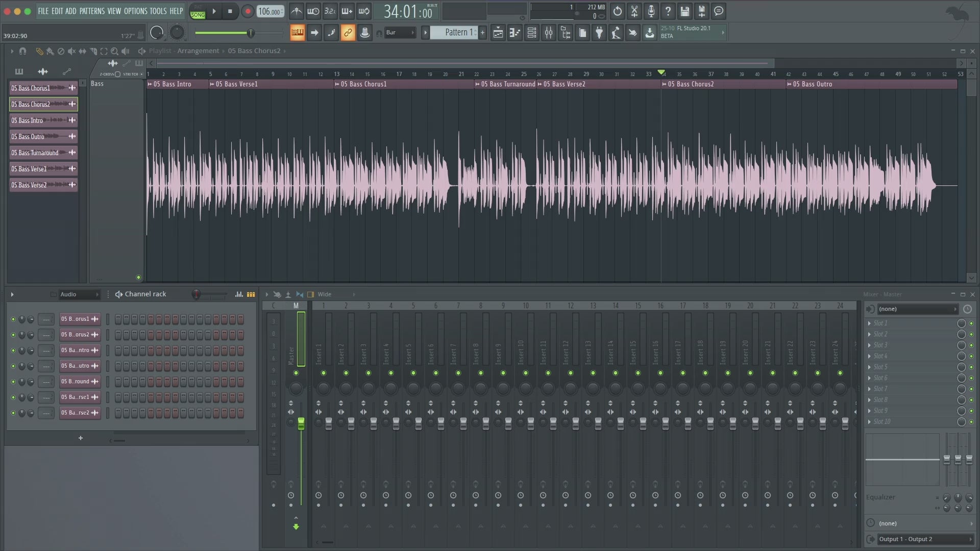The image size is (980, 551).
Task: Open the playlist options menu arrow
Action: 12,51
